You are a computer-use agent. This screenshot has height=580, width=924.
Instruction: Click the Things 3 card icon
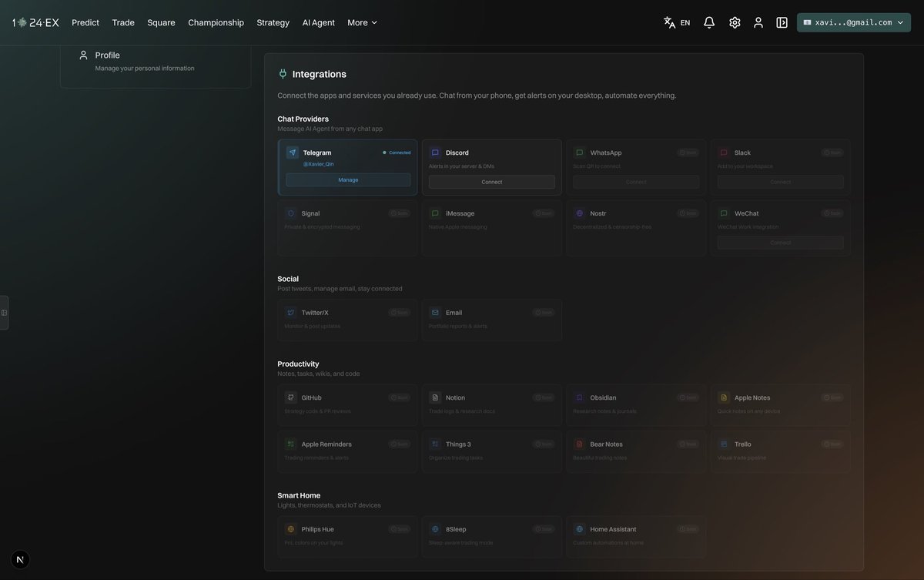point(435,444)
